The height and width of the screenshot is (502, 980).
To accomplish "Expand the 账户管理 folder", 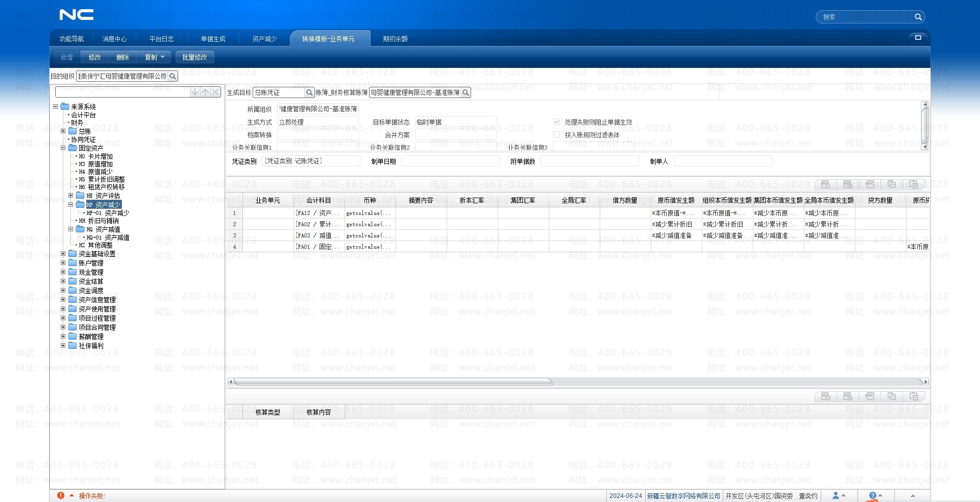I will 63,263.
